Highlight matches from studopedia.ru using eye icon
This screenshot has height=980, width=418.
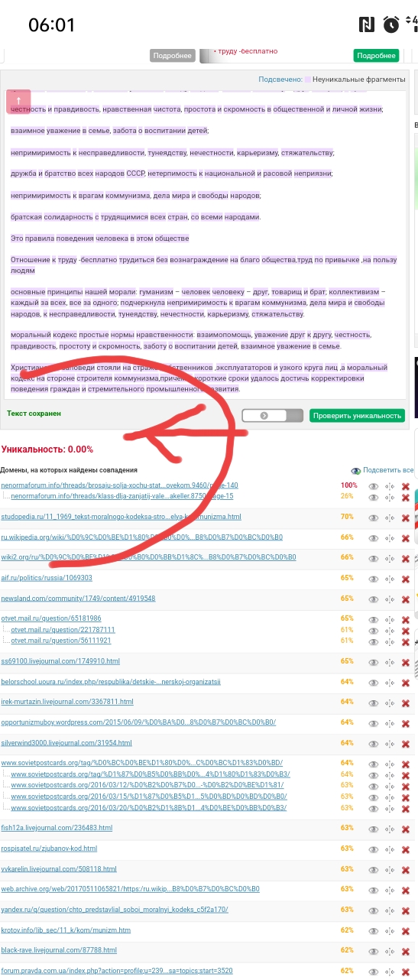point(374,518)
